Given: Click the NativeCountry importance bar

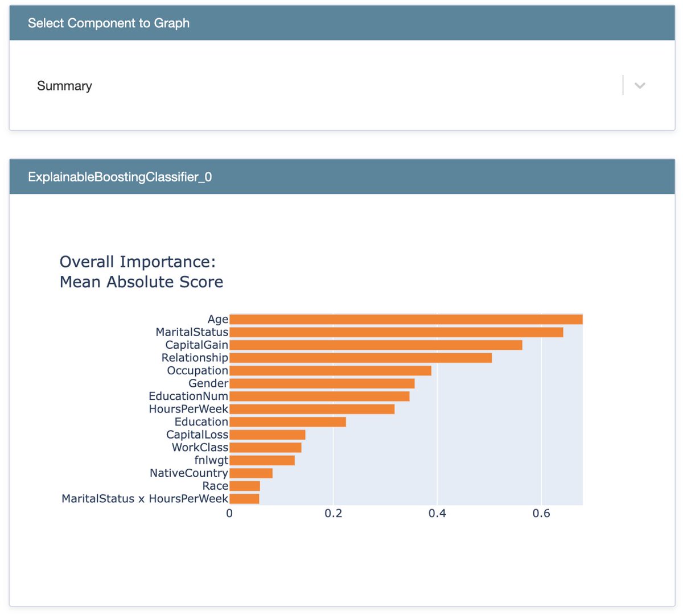Looking at the screenshot, I should (x=251, y=473).
